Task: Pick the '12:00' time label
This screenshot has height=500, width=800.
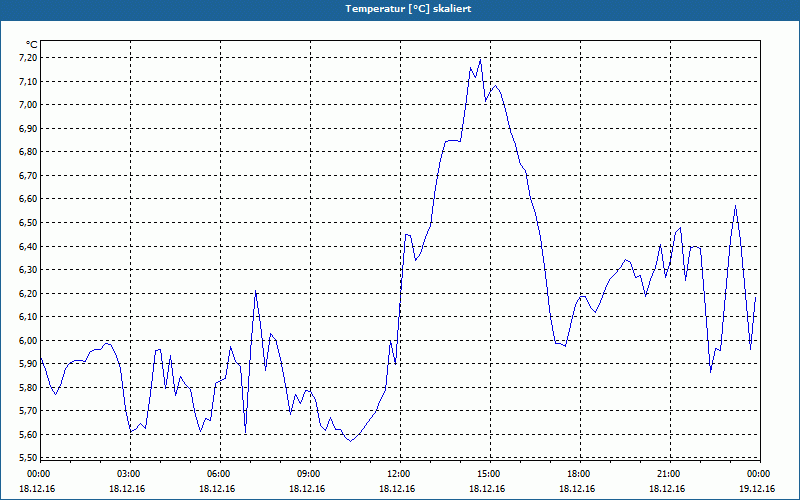Action: [x=398, y=474]
